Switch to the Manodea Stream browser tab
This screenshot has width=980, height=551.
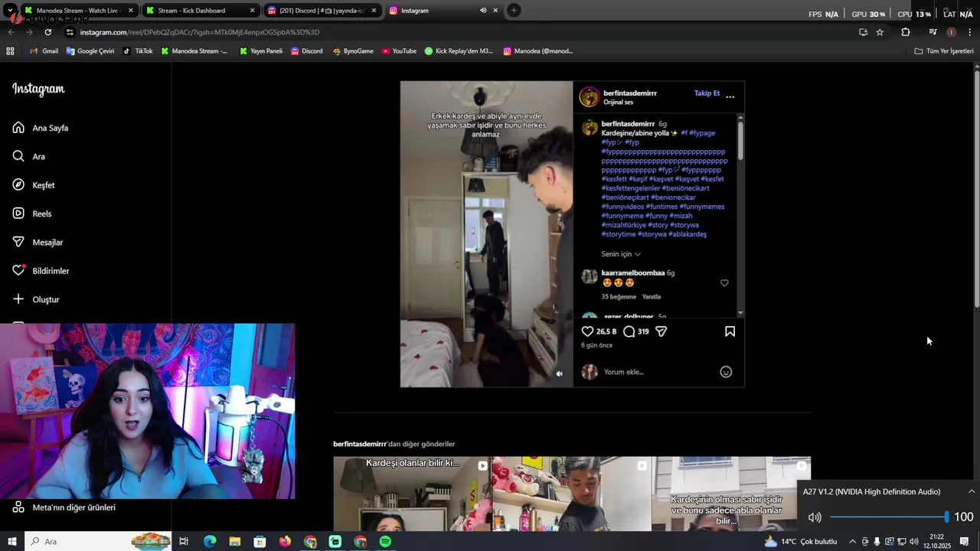coord(79,11)
